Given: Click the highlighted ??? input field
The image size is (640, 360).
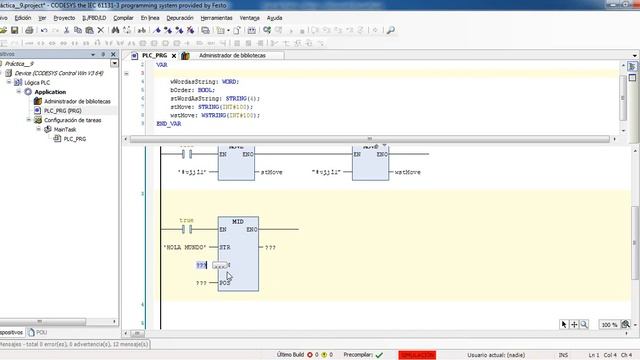Looking at the screenshot, I should (x=202, y=265).
